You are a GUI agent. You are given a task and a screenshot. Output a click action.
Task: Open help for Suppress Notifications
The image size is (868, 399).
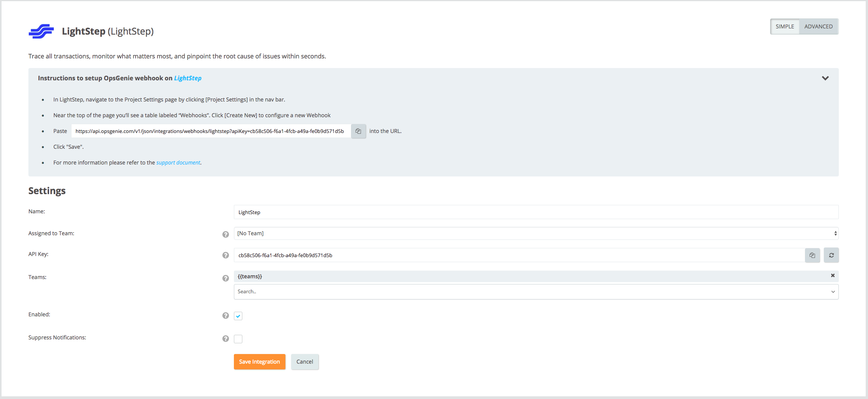[x=225, y=339]
